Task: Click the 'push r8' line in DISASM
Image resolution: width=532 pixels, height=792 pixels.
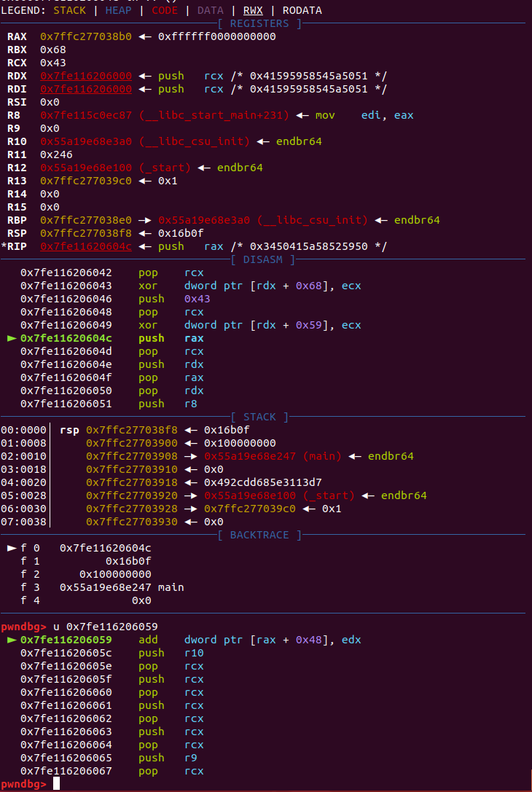Action: coord(169,404)
